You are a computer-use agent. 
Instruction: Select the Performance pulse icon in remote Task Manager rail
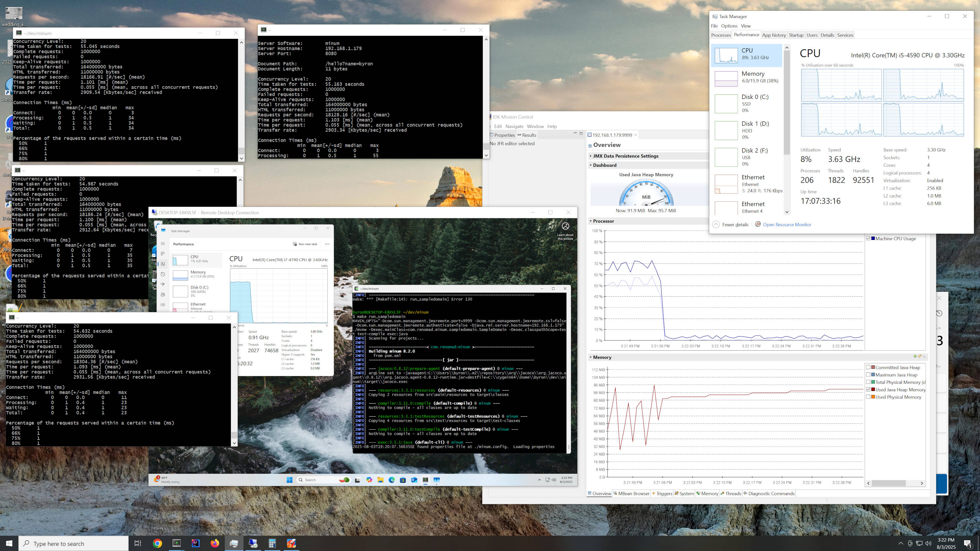pyautogui.click(x=163, y=264)
